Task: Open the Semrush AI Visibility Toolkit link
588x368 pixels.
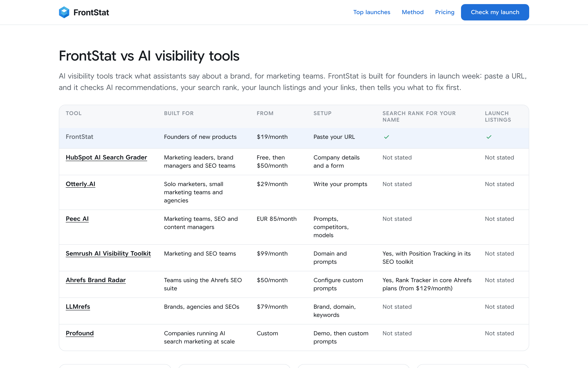Action: point(108,254)
